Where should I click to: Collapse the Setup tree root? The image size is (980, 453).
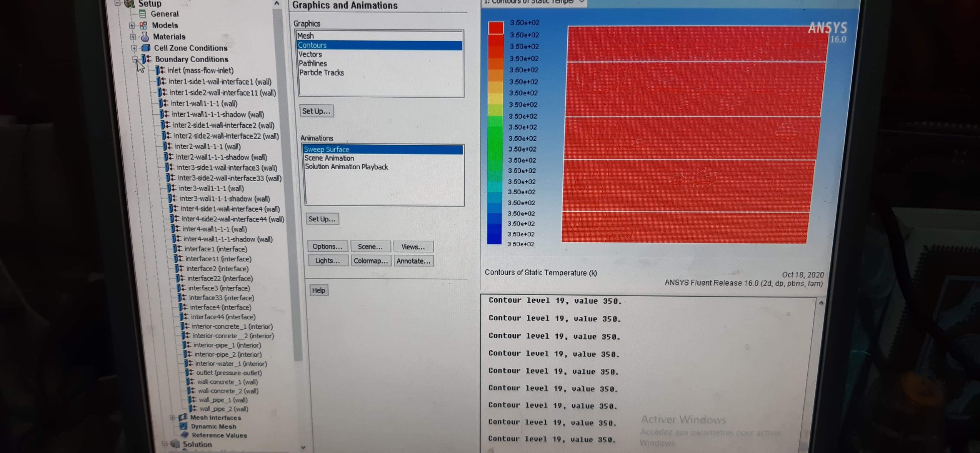117,3
